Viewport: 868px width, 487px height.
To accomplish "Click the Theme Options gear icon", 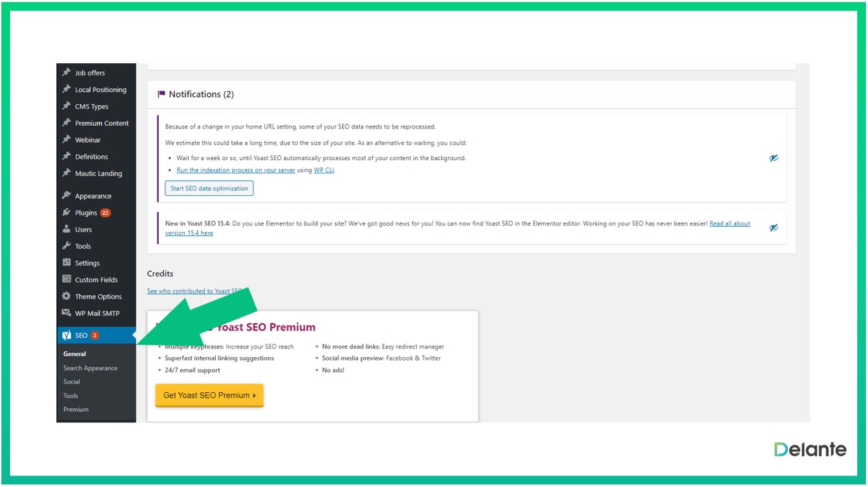I will (67, 297).
